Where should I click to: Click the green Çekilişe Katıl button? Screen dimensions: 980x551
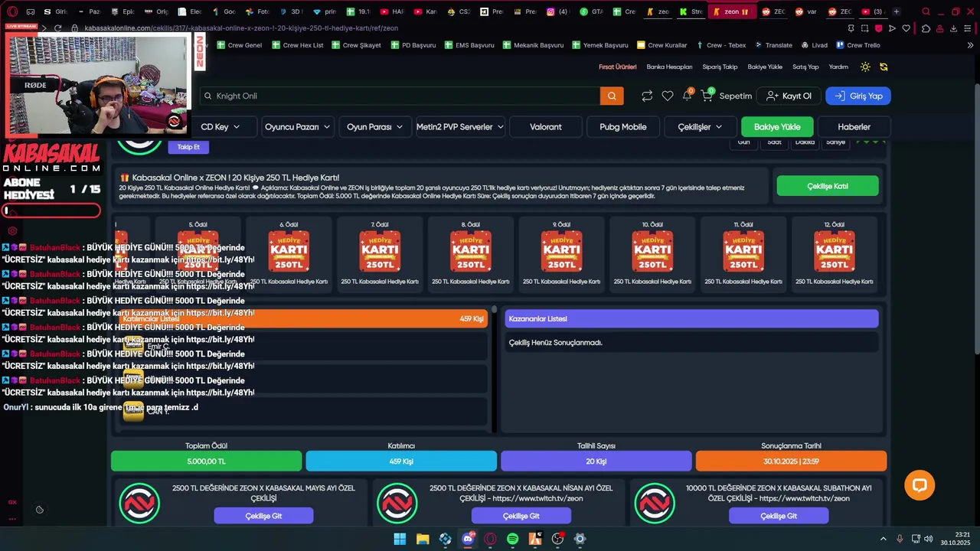828,186
